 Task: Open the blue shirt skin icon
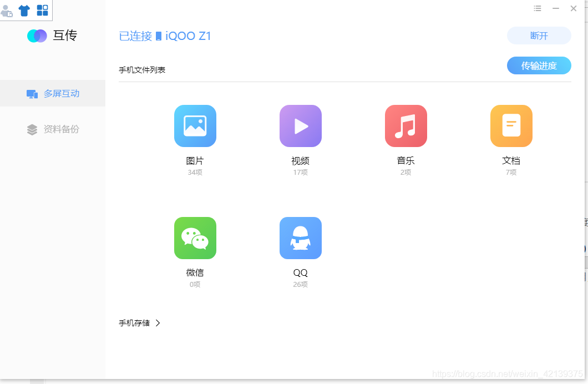click(x=24, y=11)
